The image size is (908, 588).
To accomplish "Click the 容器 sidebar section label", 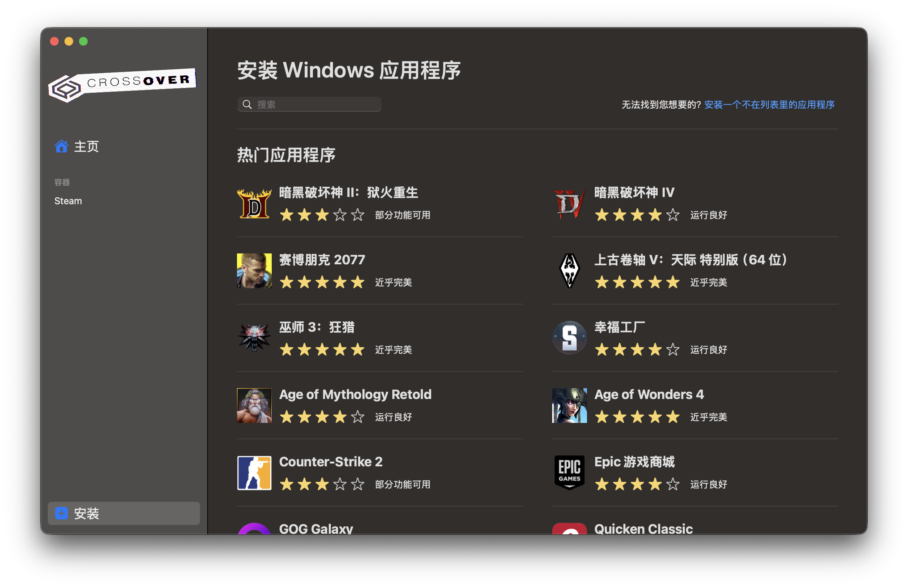I will 62,182.
